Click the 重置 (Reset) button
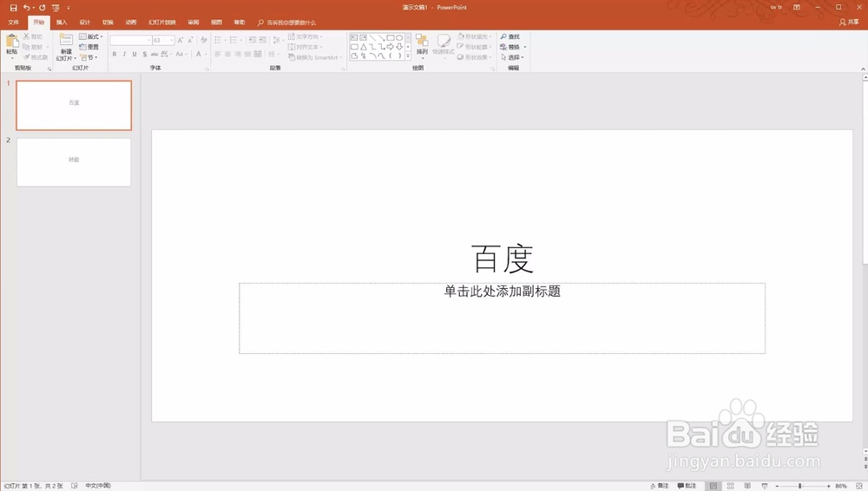Screen dimensions: 868x491 coord(89,47)
